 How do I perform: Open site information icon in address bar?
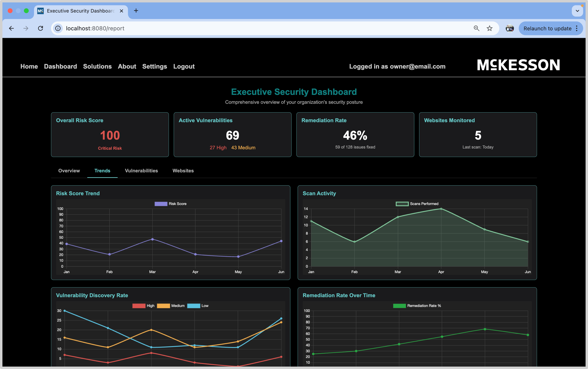tap(58, 28)
